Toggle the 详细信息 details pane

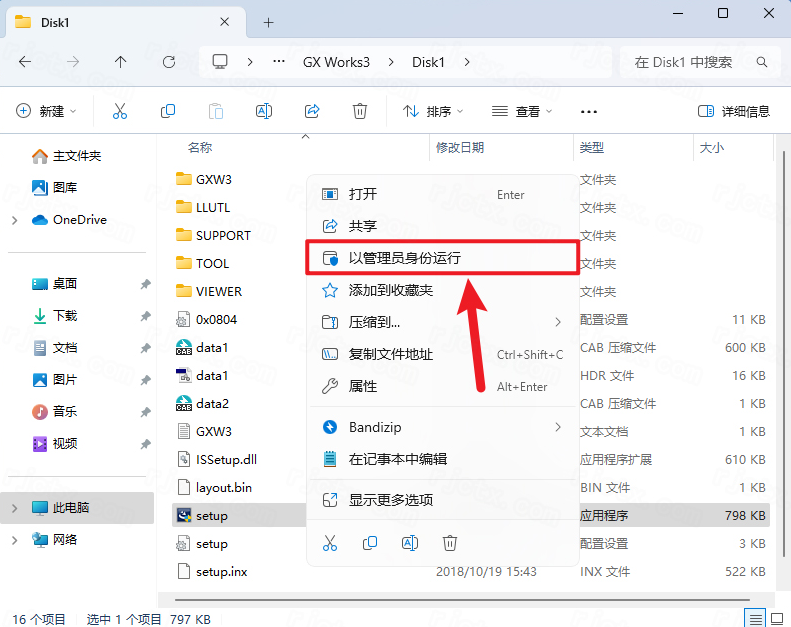pyautogui.click(x=733, y=111)
